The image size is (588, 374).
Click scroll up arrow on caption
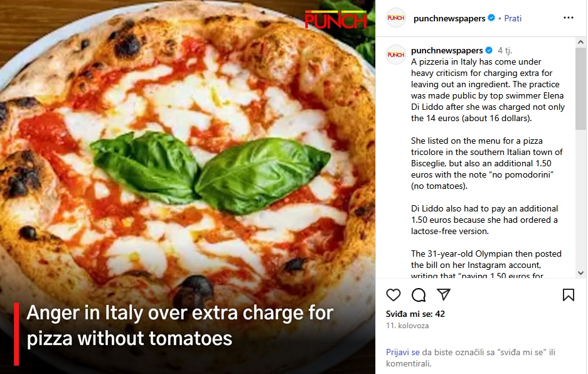pos(580,42)
